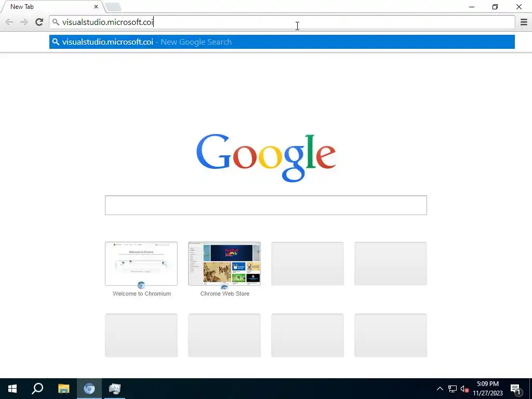This screenshot has height=399, width=532.
Task: Reload the current page
Action: pyautogui.click(x=39, y=22)
